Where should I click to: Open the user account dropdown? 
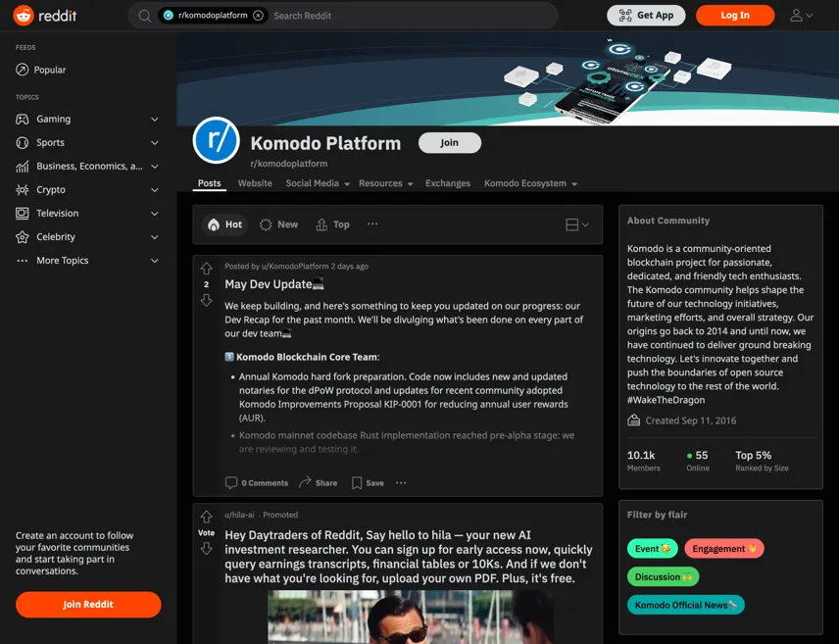click(x=801, y=16)
